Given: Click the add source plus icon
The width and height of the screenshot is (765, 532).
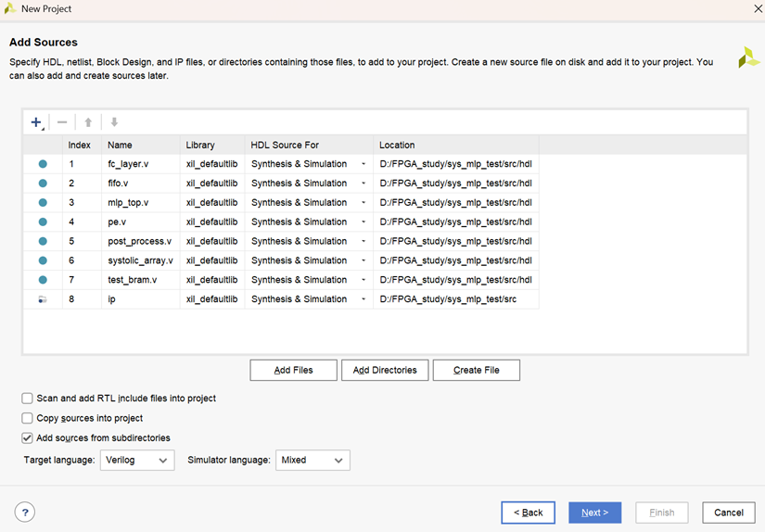Looking at the screenshot, I should coord(36,122).
